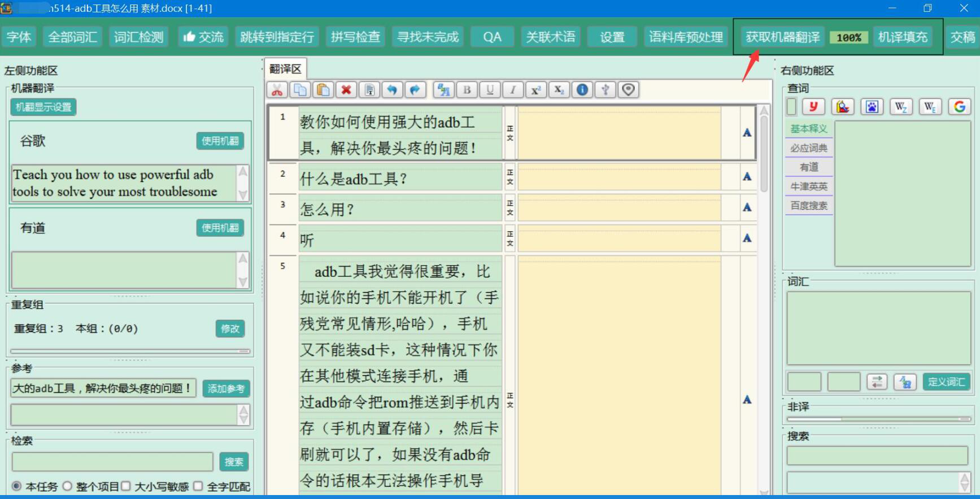Click the W-E wiki lookup icon
This screenshot has height=499, width=980.
click(930, 107)
